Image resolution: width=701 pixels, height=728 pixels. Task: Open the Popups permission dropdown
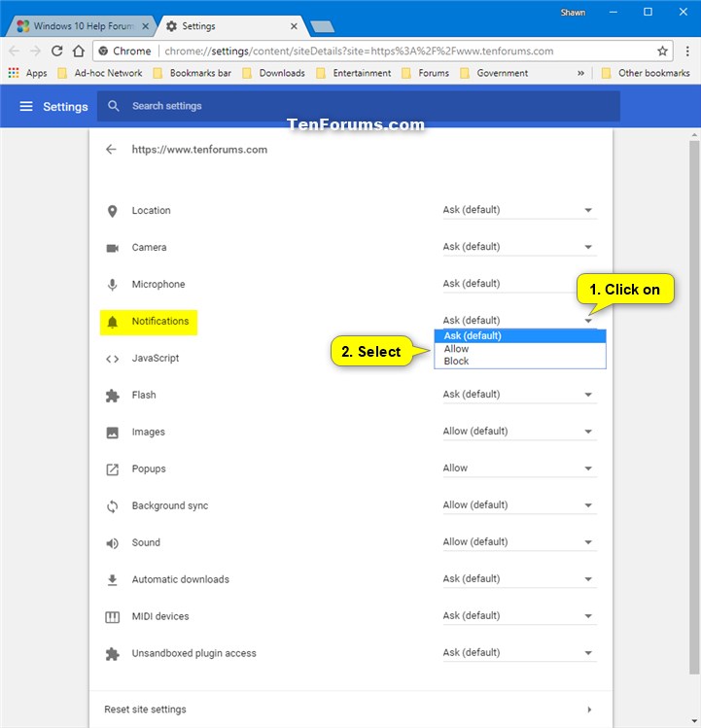519,468
